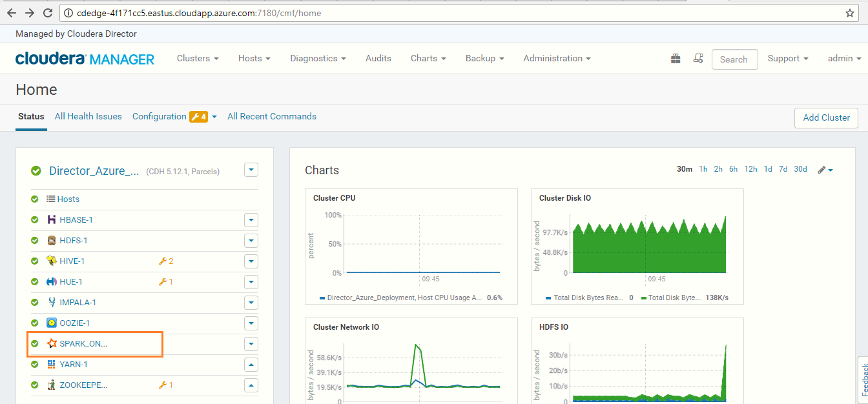Open the Clusters menu
Screen dimensions: 868x404
[198, 58]
